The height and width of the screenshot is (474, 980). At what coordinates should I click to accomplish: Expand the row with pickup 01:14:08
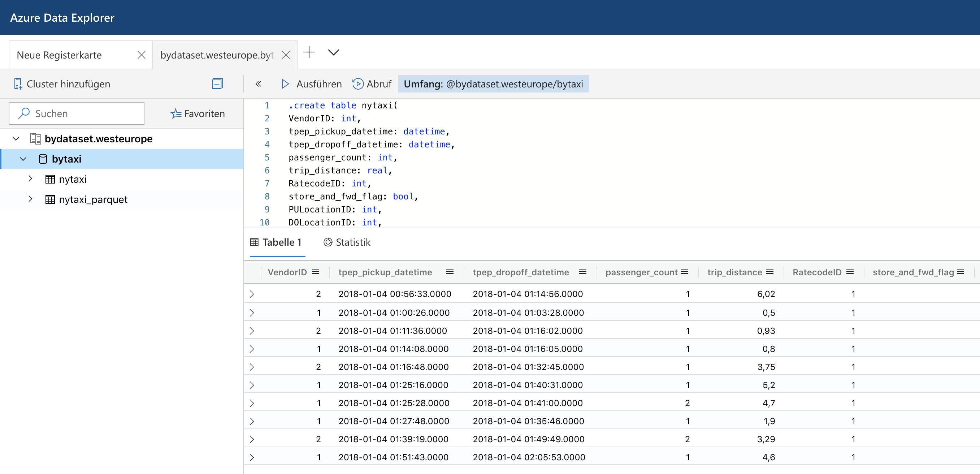coord(252,349)
